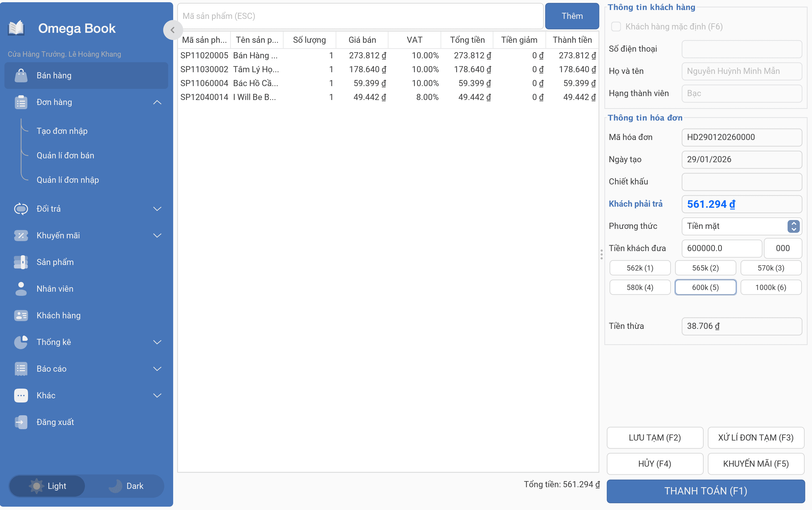Click the Mã sản phẩm search field
812x510 pixels.
(x=360, y=16)
